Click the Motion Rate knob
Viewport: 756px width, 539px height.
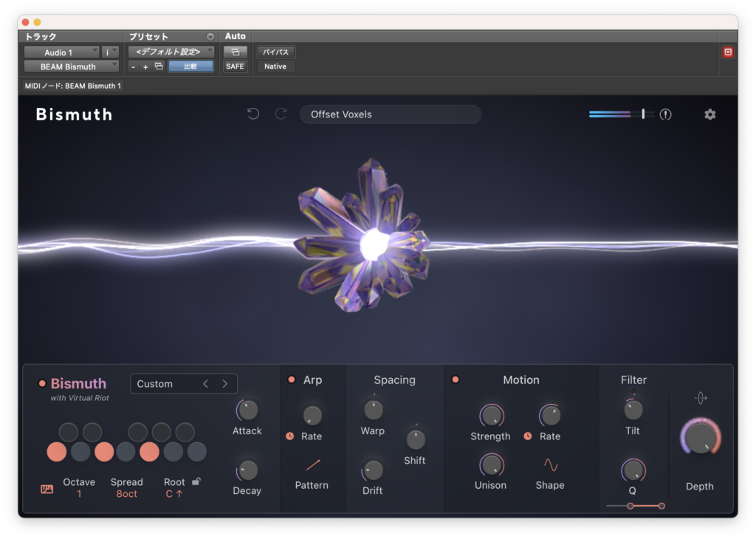(x=550, y=415)
